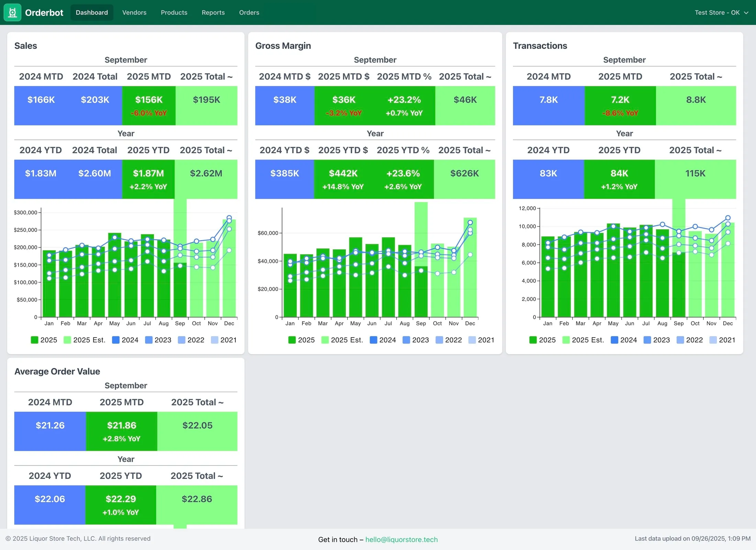The image size is (756, 550).
Task: Hide the 2024 series in Gross Margin chart
Action: click(374, 340)
